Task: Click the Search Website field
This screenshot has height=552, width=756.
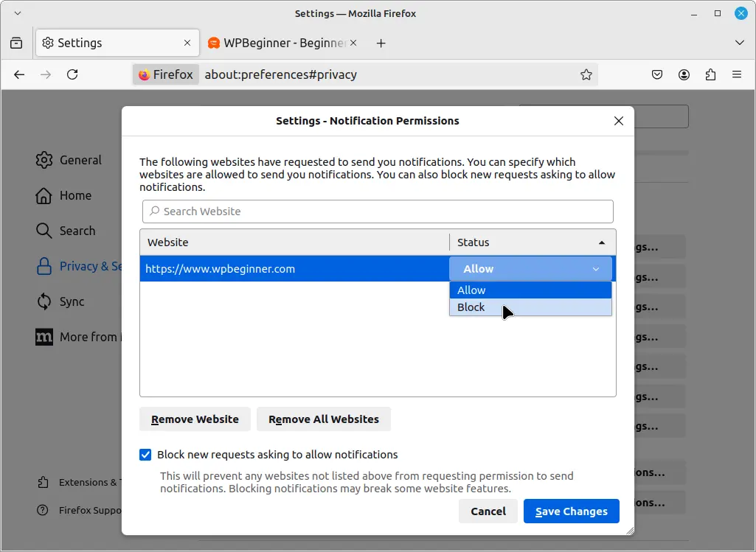Action: (x=378, y=212)
